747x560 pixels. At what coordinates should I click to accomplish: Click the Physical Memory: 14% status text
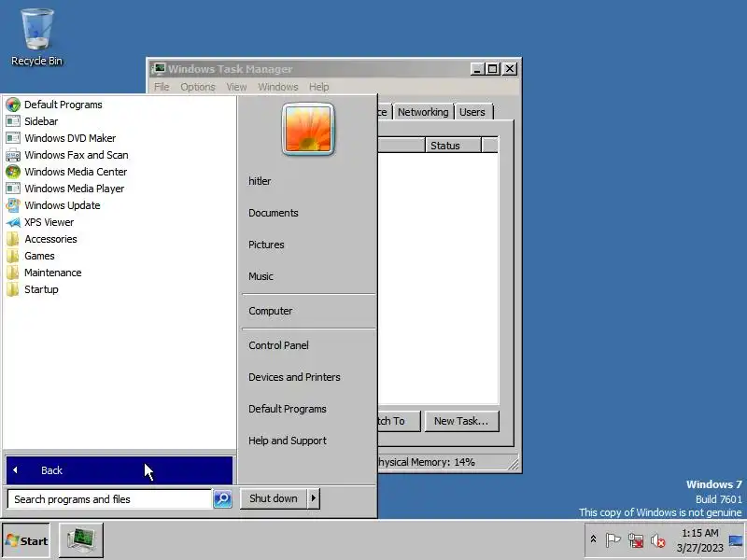427,462
